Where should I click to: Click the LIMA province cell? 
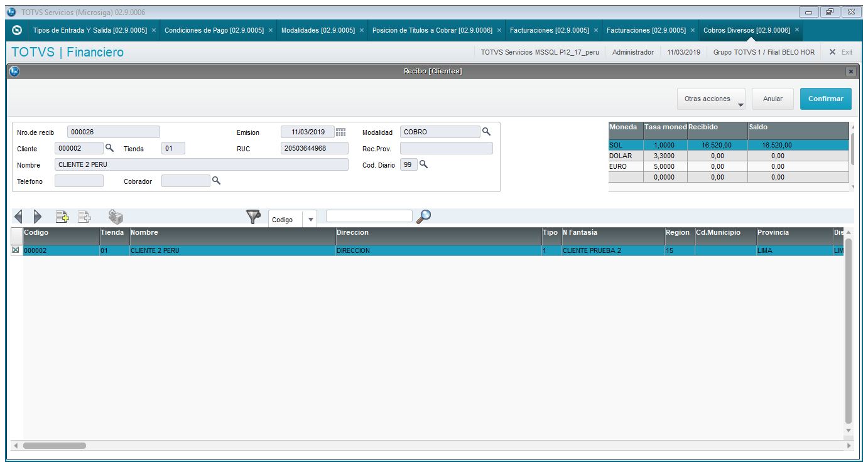pos(795,250)
